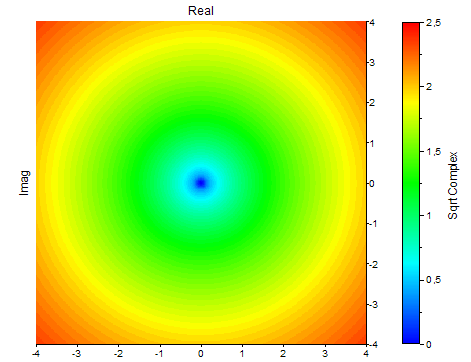The width and height of the screenshot is (471, 362).
Task: Click bottom axis tick label 0
Action: tap(201, 354)
